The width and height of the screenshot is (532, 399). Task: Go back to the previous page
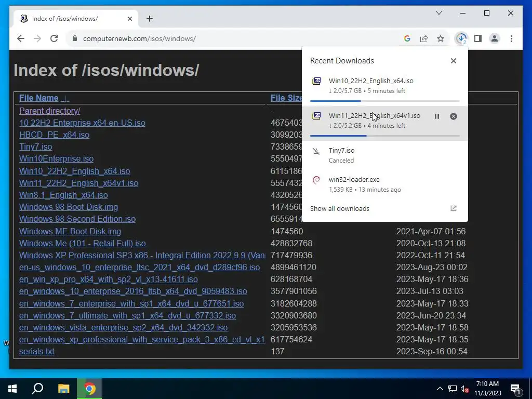click(21, 38)
